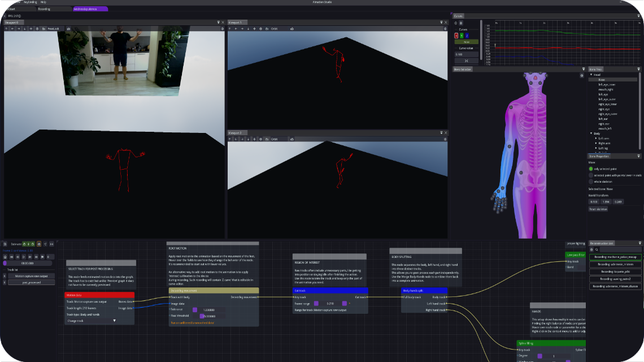Open Viewport 1 panel options triangle
This screenshot has height=362, width=644.
pos(441,23)
